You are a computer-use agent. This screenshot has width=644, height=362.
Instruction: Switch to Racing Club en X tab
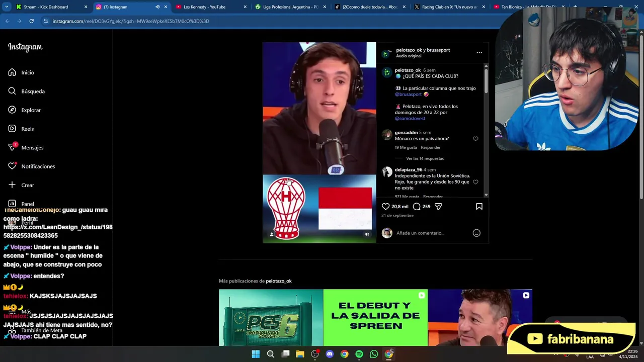coord(449,7)
